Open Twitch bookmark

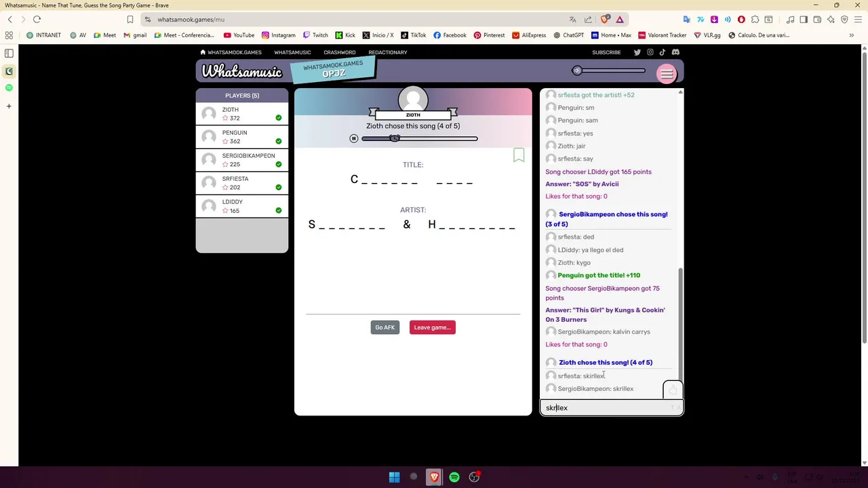(x=315, y=35)
